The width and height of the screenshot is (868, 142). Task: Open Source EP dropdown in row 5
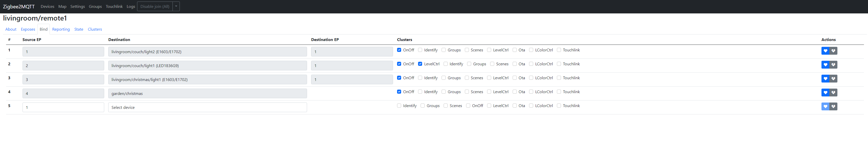pyautogui.click(x=63, y=107)
